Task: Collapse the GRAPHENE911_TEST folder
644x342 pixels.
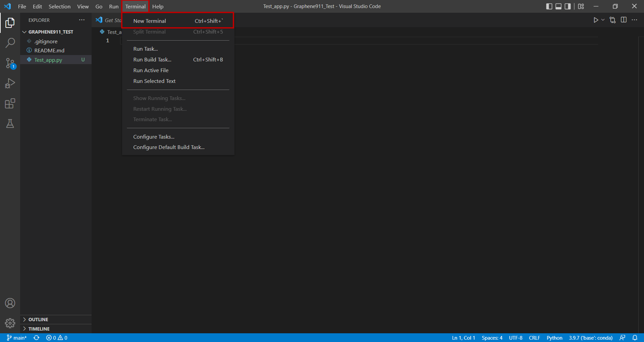Action: pos(56,32)
